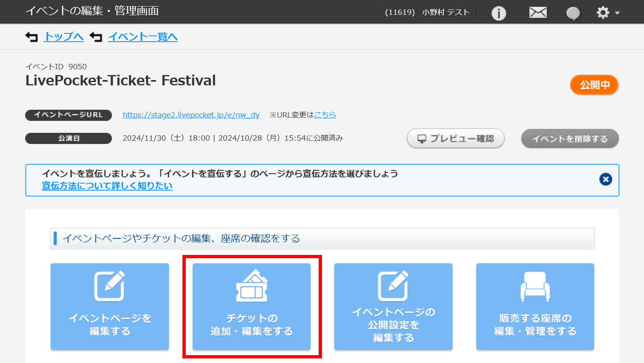
Task: Click the orange 公開中 status badge
Action: pos(594,85)
